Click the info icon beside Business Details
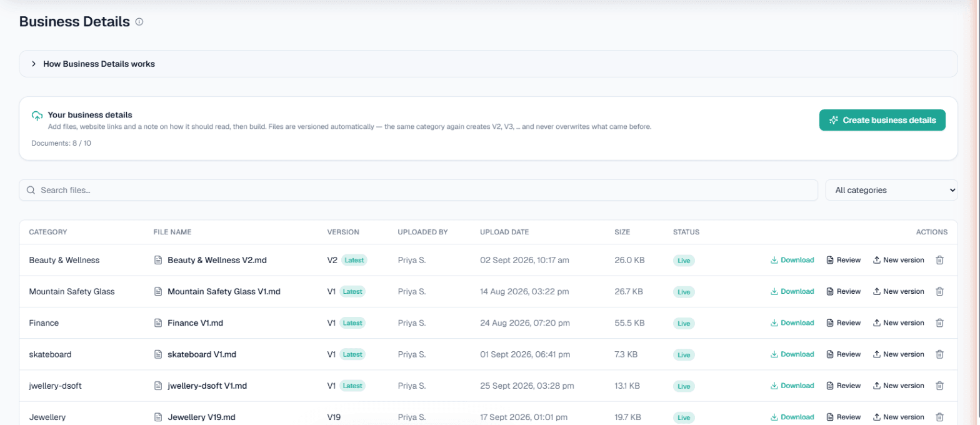The image size is (980, 425). pos(139,22)
